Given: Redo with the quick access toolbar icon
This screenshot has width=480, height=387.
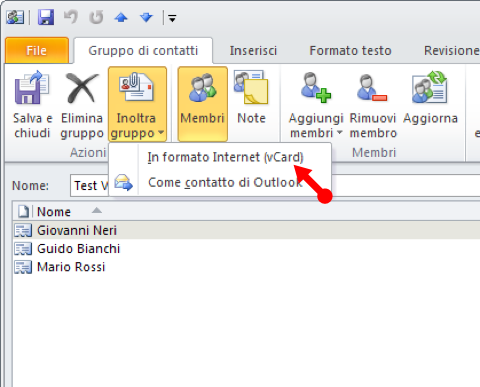Looking at the screenshot, I should tap(96, 17).
